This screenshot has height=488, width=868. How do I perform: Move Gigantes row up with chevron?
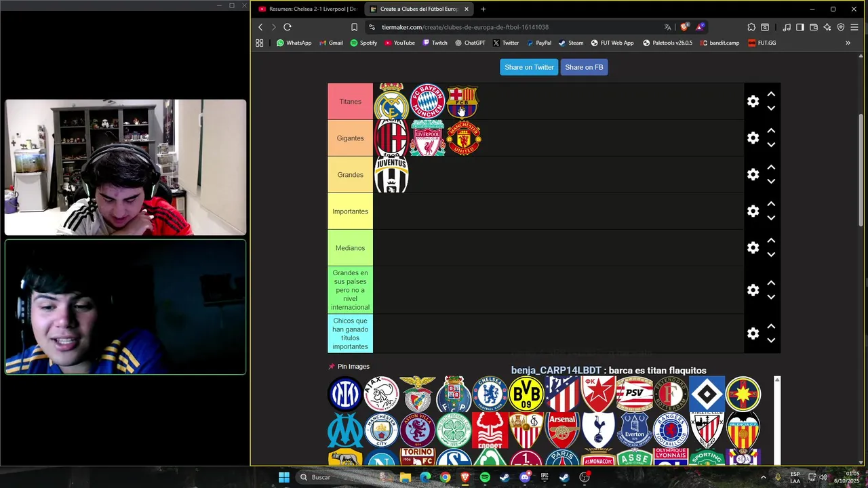(771, 131)
